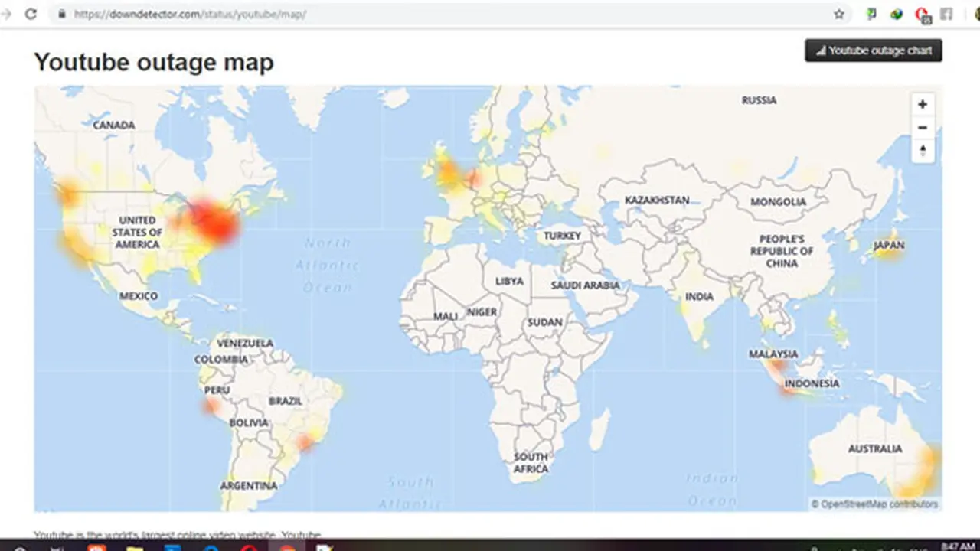
Task: Click the RUSSIA label on the map
Action: pyautogui.click(x=759, y=99)
